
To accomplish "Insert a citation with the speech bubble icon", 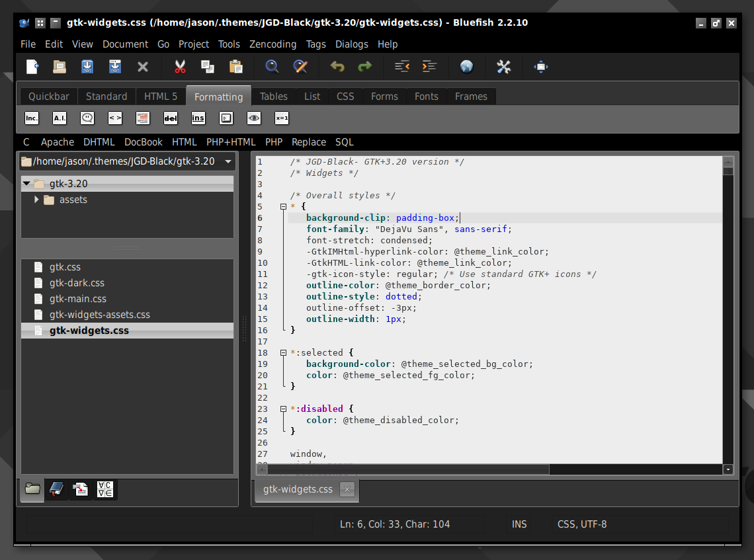I will point(87,118).
